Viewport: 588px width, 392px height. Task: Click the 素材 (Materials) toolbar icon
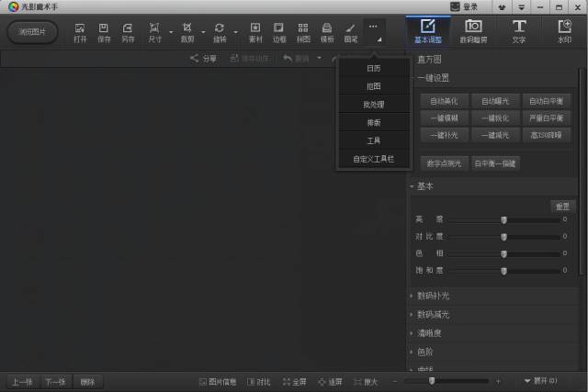[x=255, y=31]
